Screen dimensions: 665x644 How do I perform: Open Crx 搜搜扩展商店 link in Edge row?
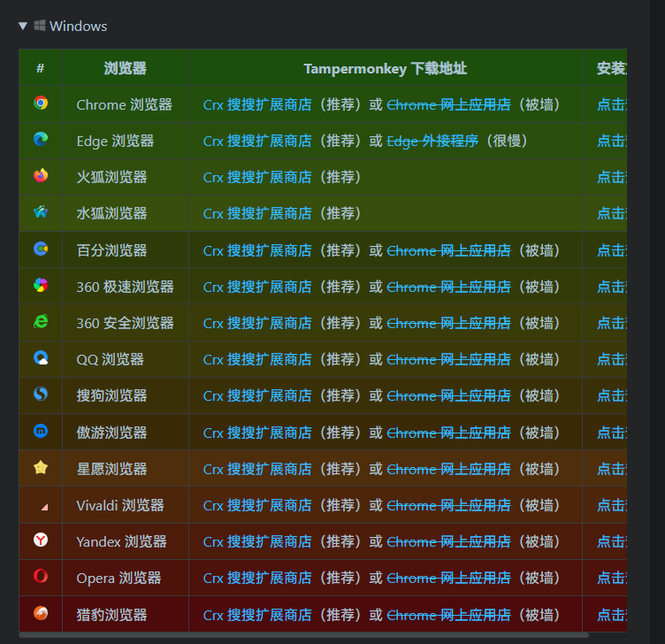tap(257, 141)
